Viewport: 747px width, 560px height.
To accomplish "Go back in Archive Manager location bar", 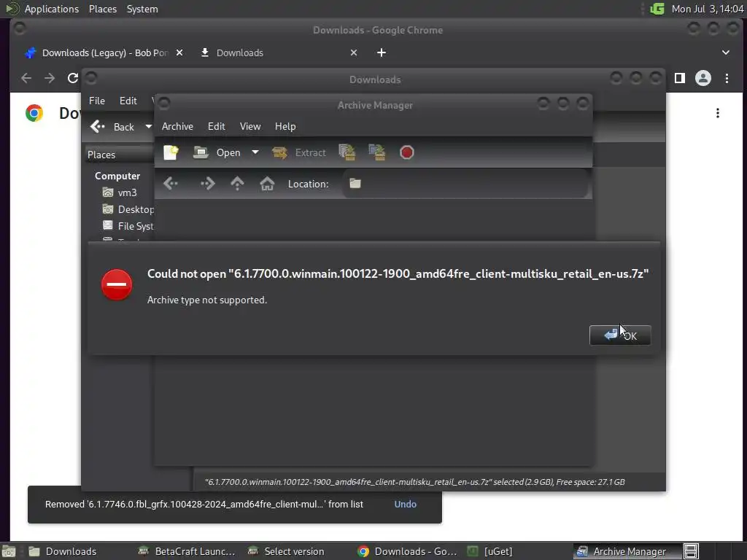I will click(x=171, y=183).
